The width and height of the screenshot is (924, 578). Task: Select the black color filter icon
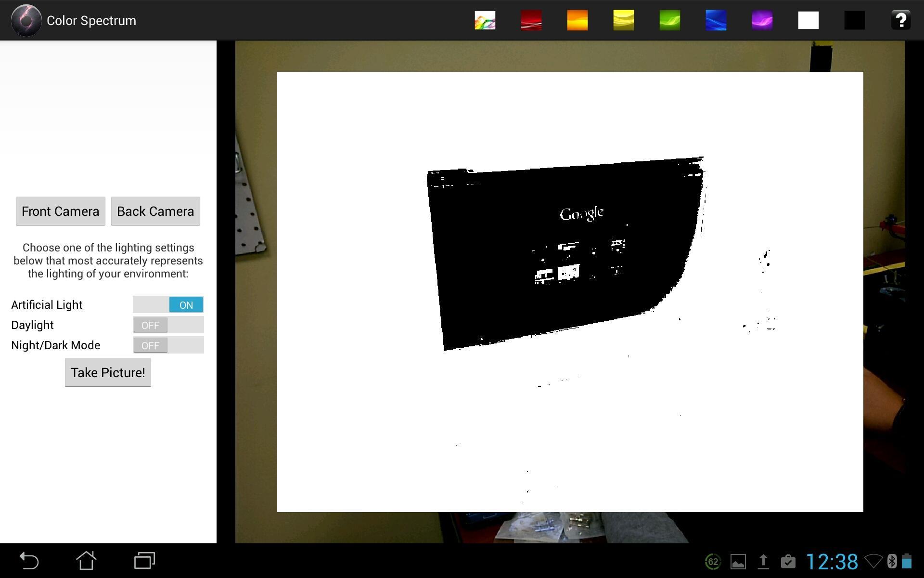[x=854, y=20]
